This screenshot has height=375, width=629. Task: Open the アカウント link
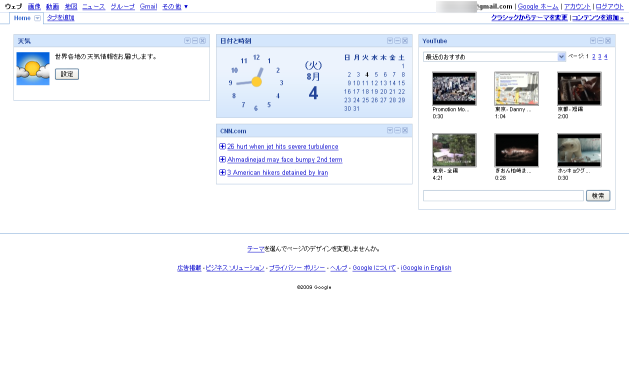coord(577,6)
